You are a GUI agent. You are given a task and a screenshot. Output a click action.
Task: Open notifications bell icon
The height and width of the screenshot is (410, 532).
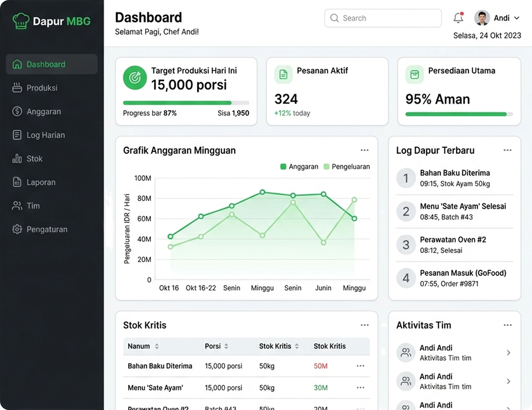[x=458, y=18]
